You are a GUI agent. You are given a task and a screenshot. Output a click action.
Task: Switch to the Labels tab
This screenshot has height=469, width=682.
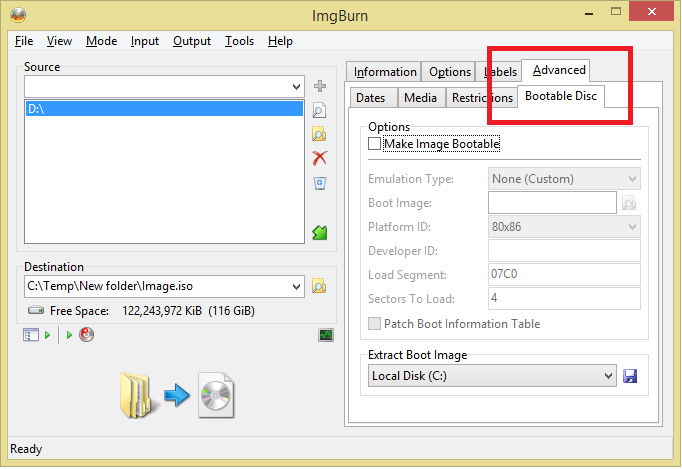500,72
